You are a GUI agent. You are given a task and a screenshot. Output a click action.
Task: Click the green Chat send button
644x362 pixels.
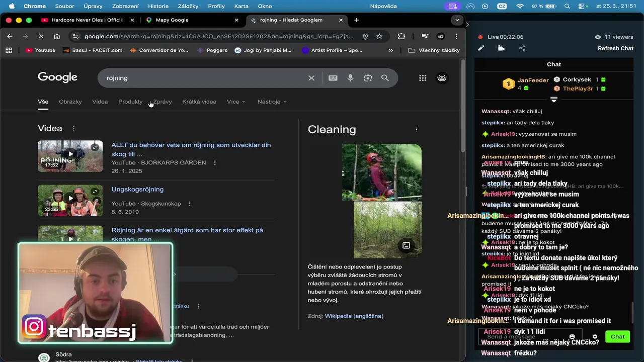pos(617,337)
